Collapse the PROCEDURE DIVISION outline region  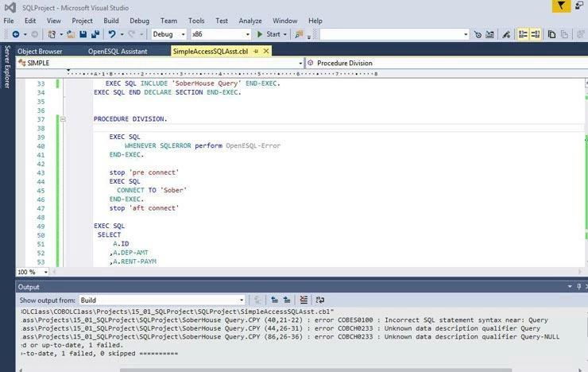click(63, 119)
